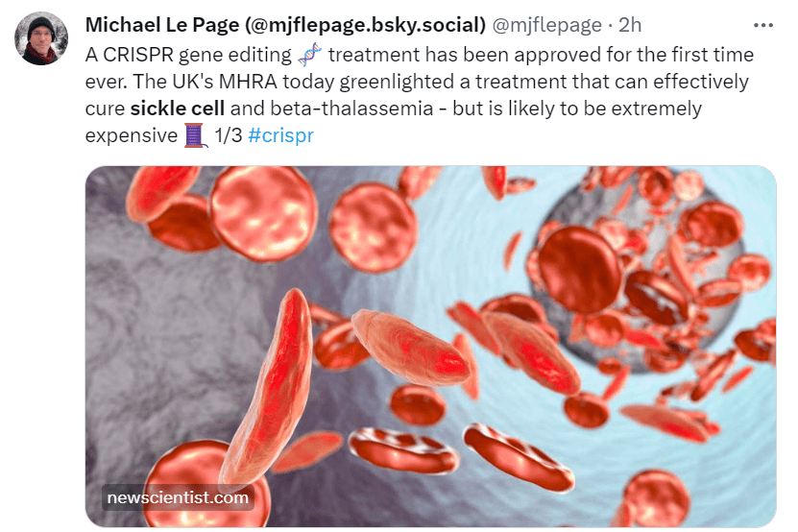Open the three-dot more options menu
The height and width of the screenshot is (532, 798).
coord(763,25)
